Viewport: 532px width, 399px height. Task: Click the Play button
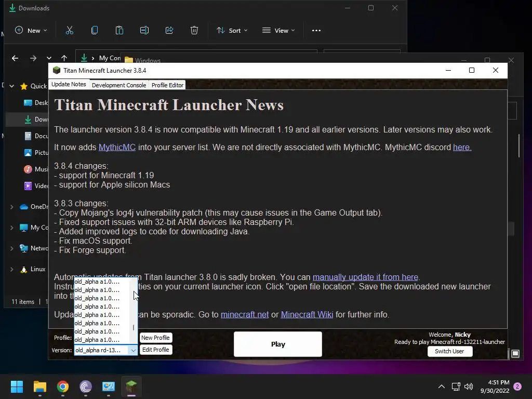coord(278,344)
